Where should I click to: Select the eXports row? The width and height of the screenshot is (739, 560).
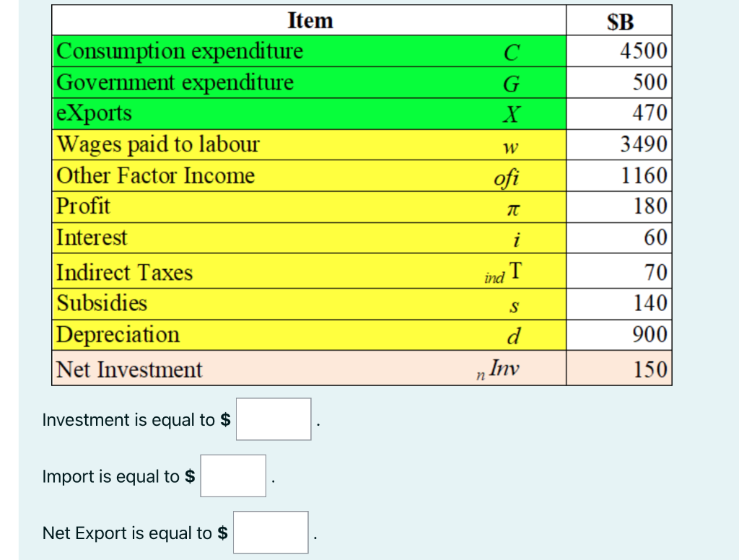point(217,113)
